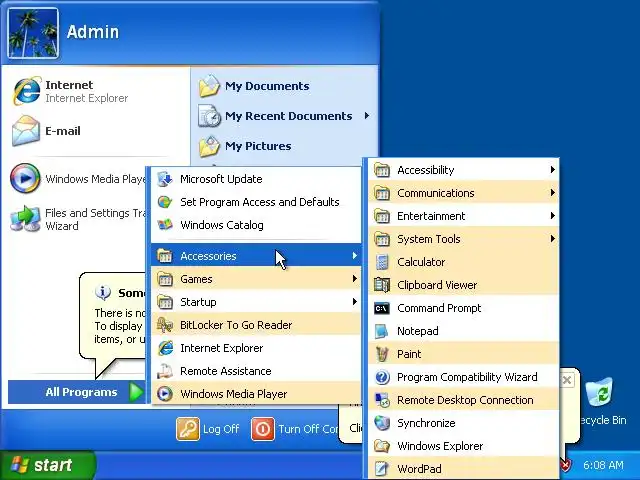
Task: Click the green All Programs arrow
Action: (x=136, y=392)
